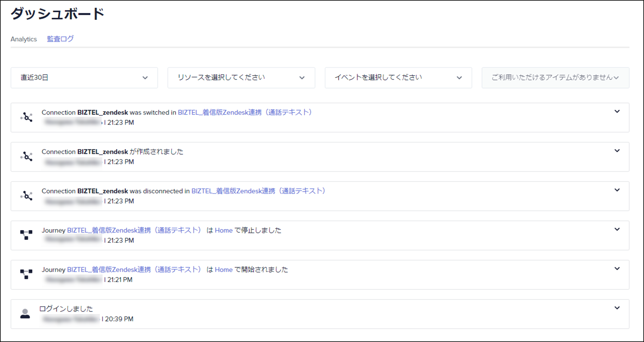Expand the journey stopped log entry
The width and height of the screenshot is (644, 342).
coord(617,229)
